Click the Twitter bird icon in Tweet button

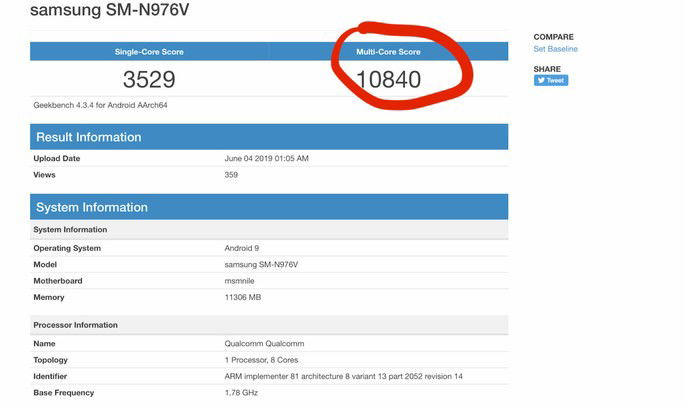(541, 80)
